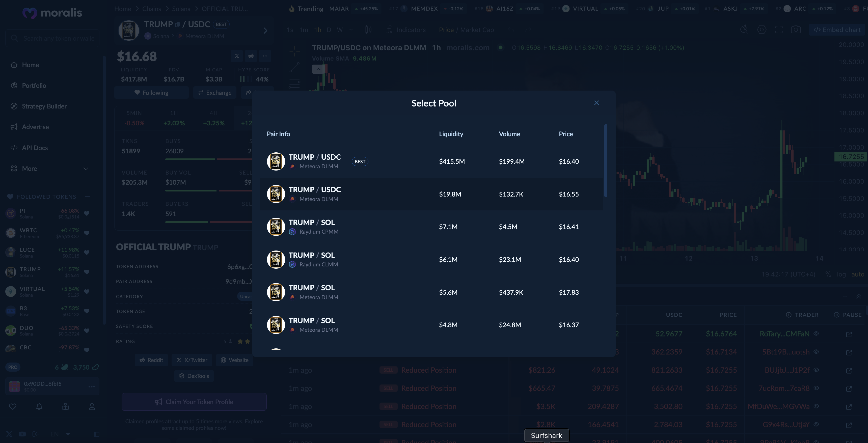The width and height of the screenshot is (868, 443).
Task: Open the rewards gift icon
Action: coord(65,407)
